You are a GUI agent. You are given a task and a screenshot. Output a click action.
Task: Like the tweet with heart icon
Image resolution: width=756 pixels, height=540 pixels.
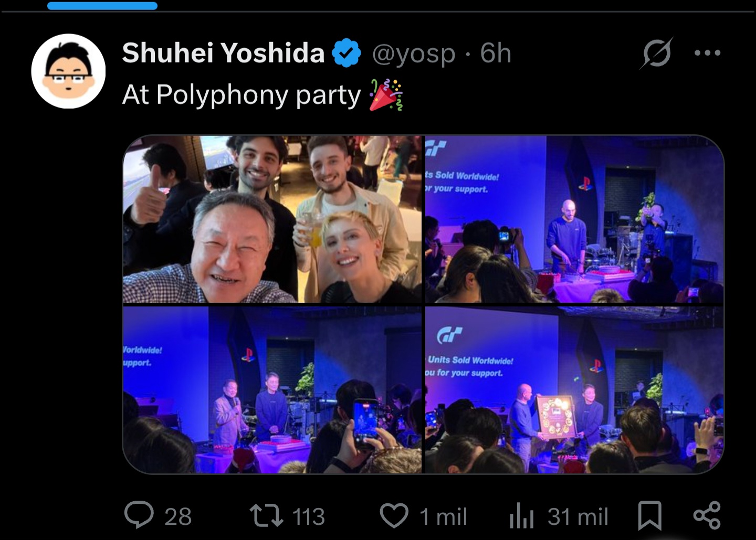[x=394, y=515]
